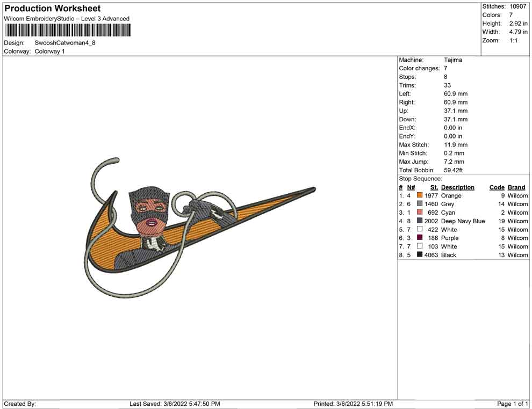Select the 'Colorway 1' value
This screenshot has width=532, height=409.
49,52
